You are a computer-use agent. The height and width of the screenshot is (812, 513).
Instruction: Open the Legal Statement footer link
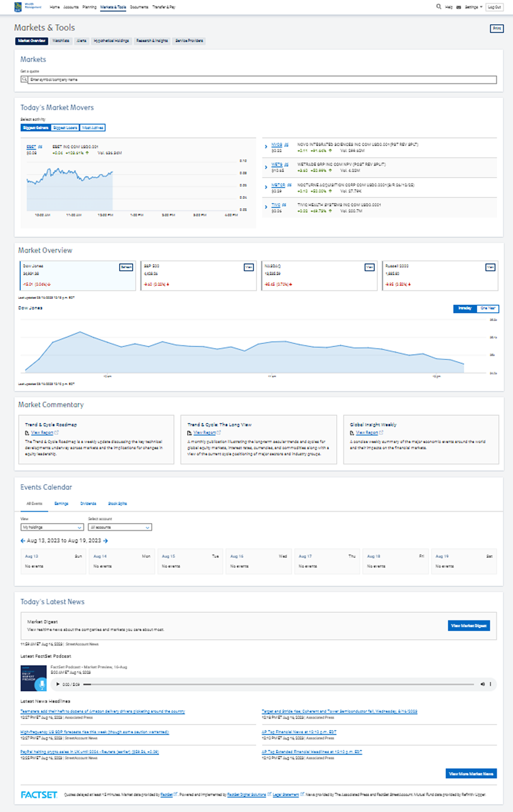click(286, 794)
